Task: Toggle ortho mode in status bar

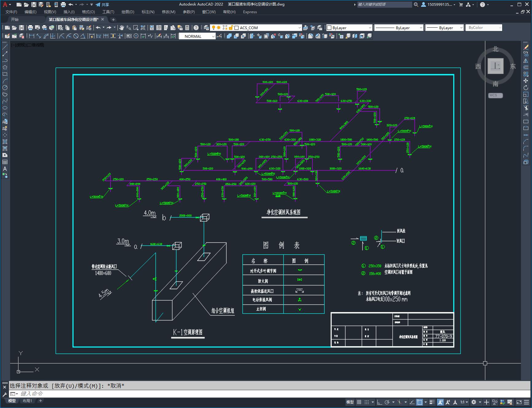Action: point(380,402)
